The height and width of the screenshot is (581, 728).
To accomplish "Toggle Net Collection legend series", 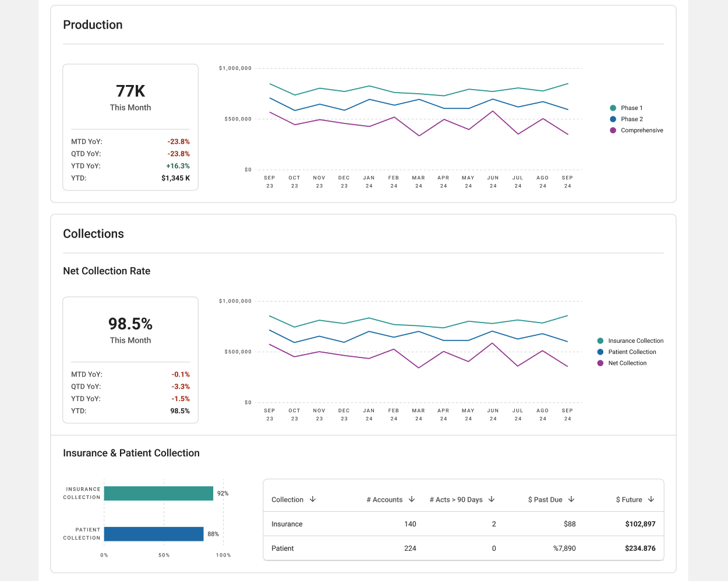I will tap(622, 363).
